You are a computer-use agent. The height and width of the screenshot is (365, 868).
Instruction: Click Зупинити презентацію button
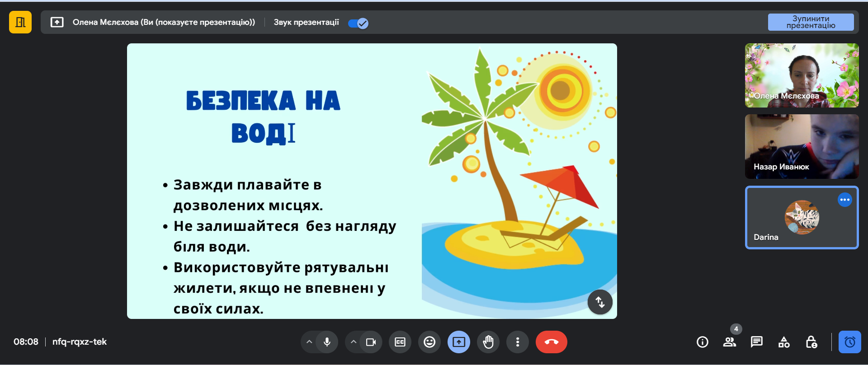[811, 22]
